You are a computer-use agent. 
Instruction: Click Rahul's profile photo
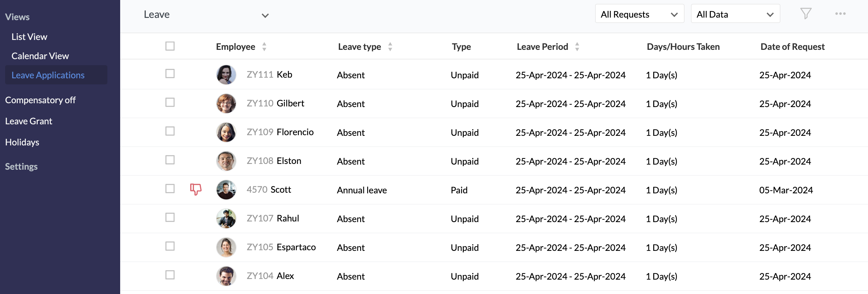point(226,219)
